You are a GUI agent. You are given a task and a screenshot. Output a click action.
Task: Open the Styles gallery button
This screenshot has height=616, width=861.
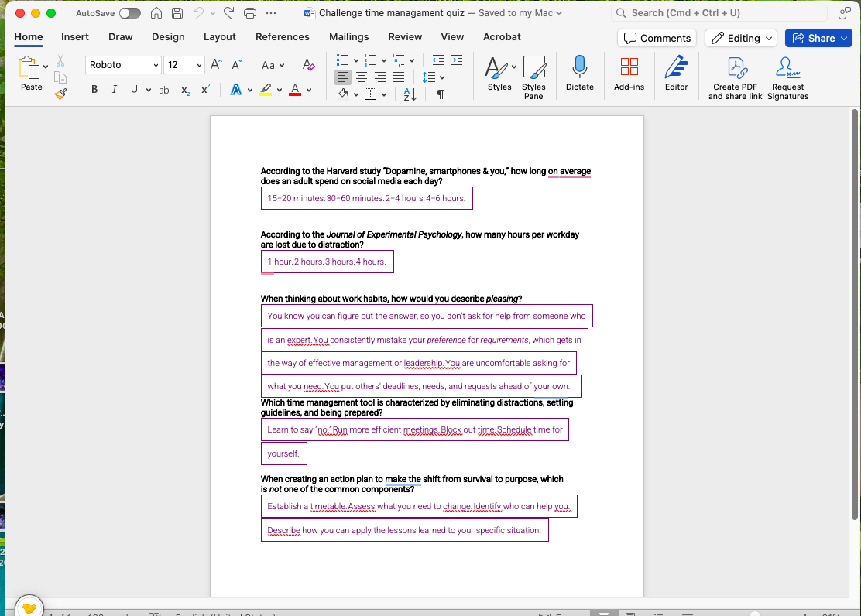pos(499,73)
